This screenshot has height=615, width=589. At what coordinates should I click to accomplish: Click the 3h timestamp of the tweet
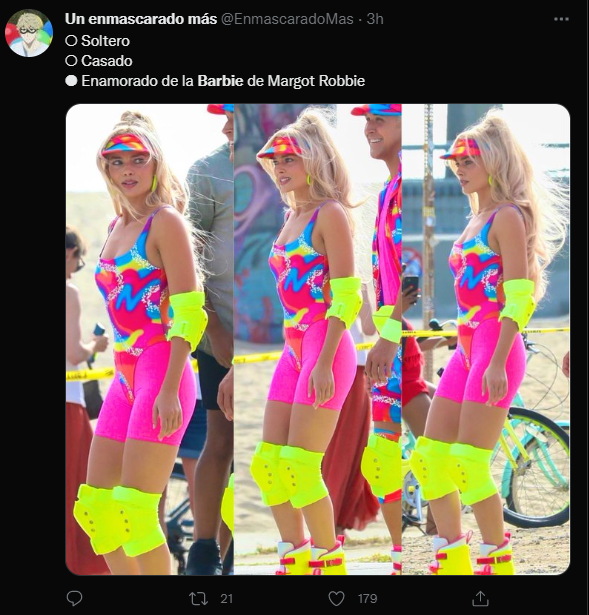click(x=375, y=19)
